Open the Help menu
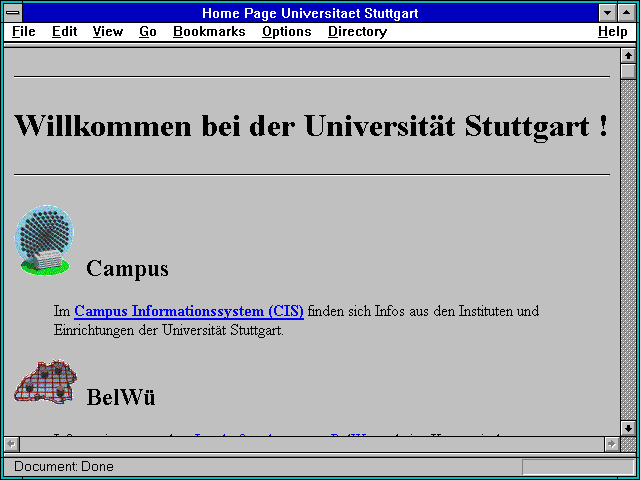Image resolution: width=640 pixels, height=480 pixels. coord(613,32)
